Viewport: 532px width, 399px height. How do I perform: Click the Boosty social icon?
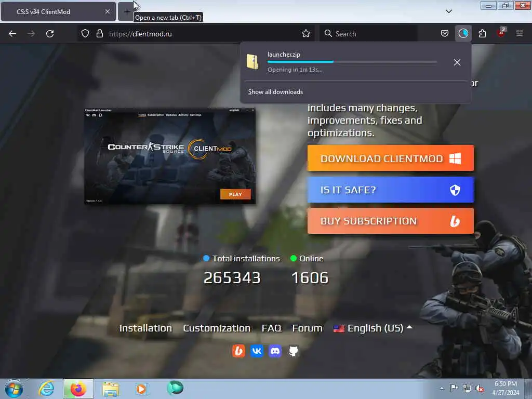238,351
